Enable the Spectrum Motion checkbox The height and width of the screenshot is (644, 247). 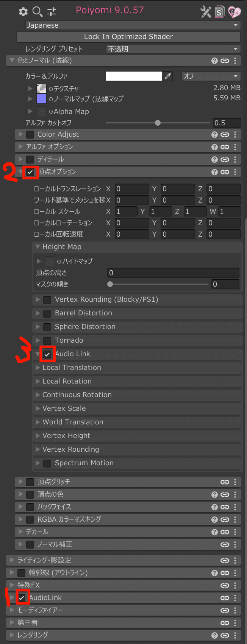(x=47, y=463)
